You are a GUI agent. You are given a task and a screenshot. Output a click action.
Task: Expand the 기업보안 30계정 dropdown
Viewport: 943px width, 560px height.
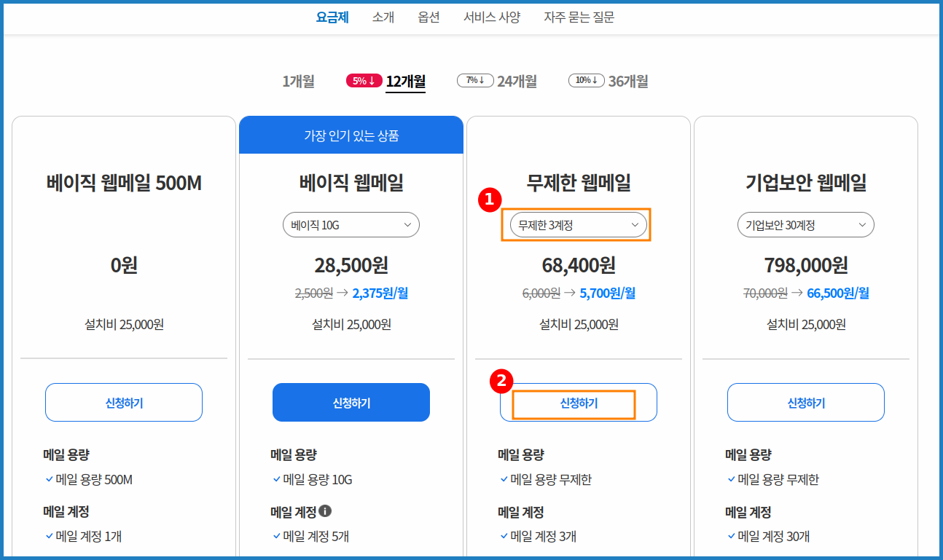(805, 224)
